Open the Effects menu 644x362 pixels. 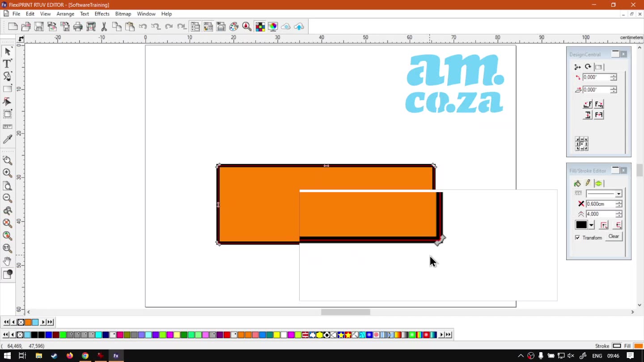102,14
